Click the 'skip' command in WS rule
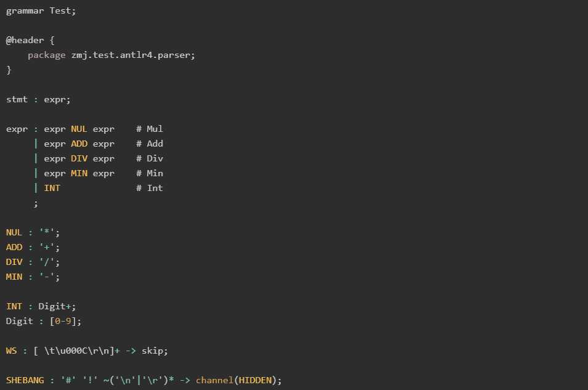The height and width of the screenshot is (390, 588). point(152,351)
